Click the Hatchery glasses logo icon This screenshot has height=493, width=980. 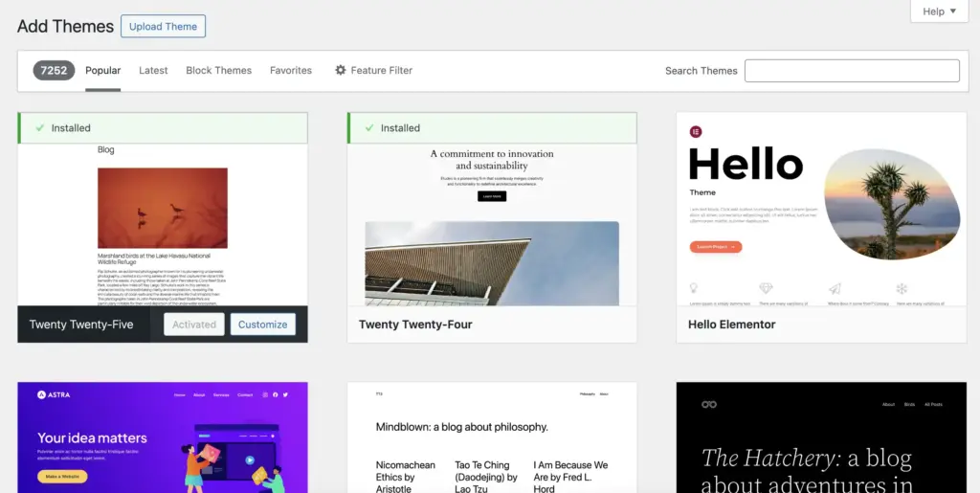coord(709,404)
